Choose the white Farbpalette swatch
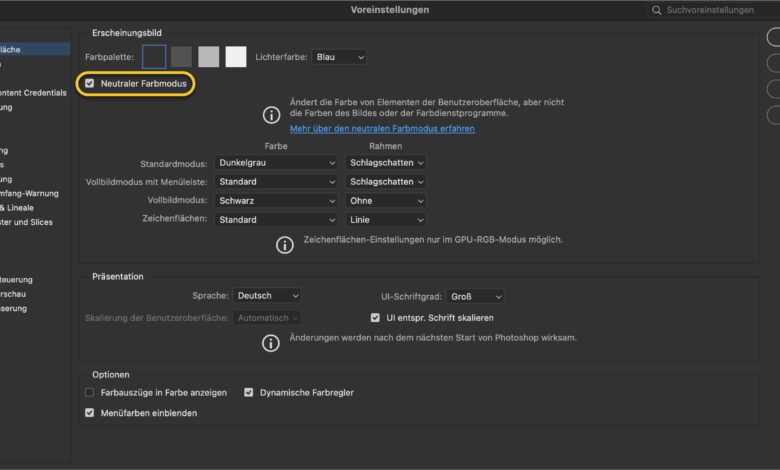780x470 pixels. [236, 57]
